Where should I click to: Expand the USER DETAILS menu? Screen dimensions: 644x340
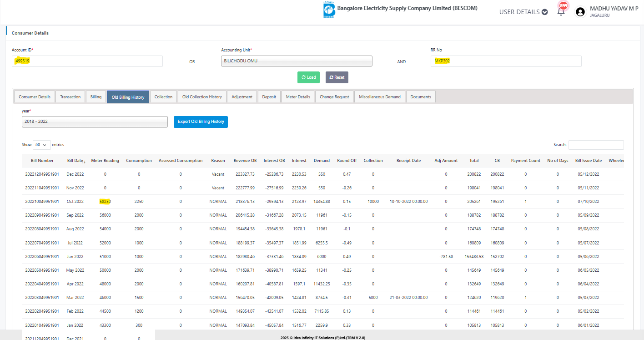pos(523,12)
